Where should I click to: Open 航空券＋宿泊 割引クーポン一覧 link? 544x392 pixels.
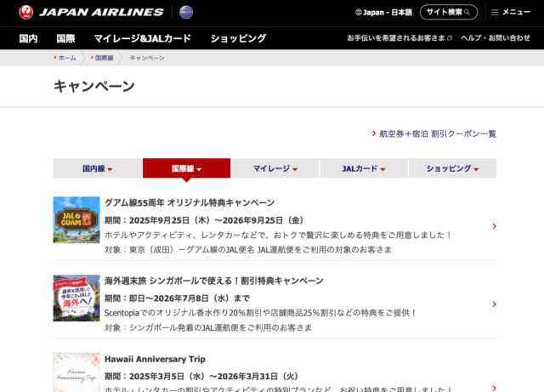(x=437, y=134)
